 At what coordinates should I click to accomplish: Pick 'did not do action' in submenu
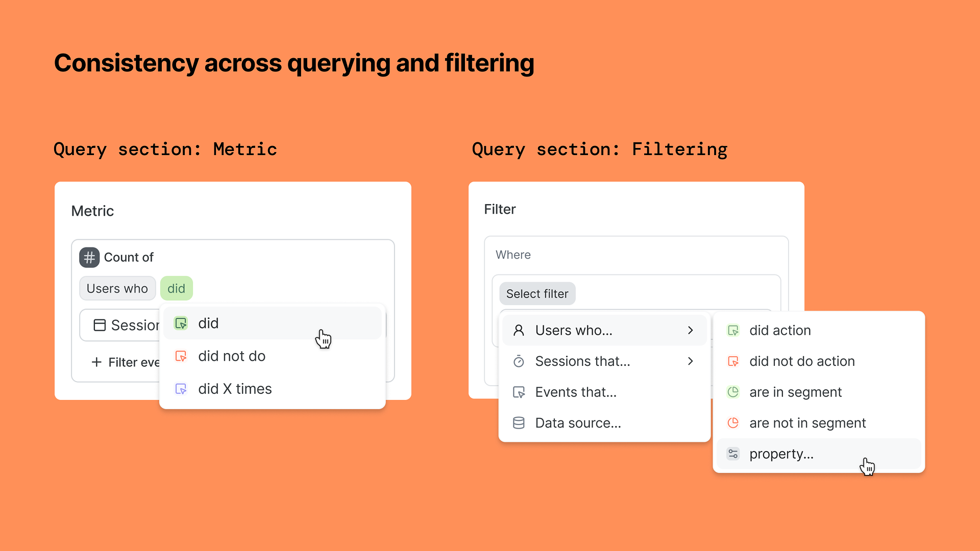819,361
